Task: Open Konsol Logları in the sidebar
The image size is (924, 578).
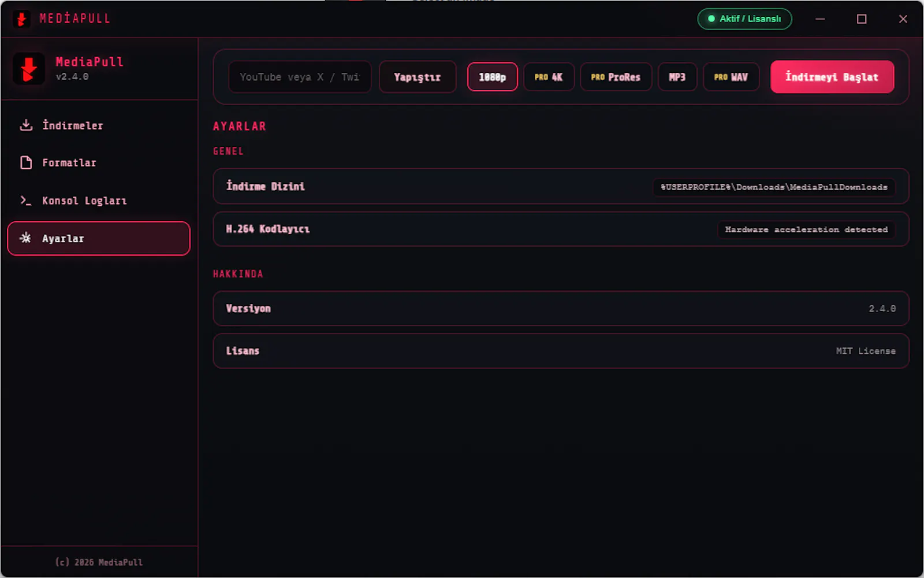Action: pos(99,201)
